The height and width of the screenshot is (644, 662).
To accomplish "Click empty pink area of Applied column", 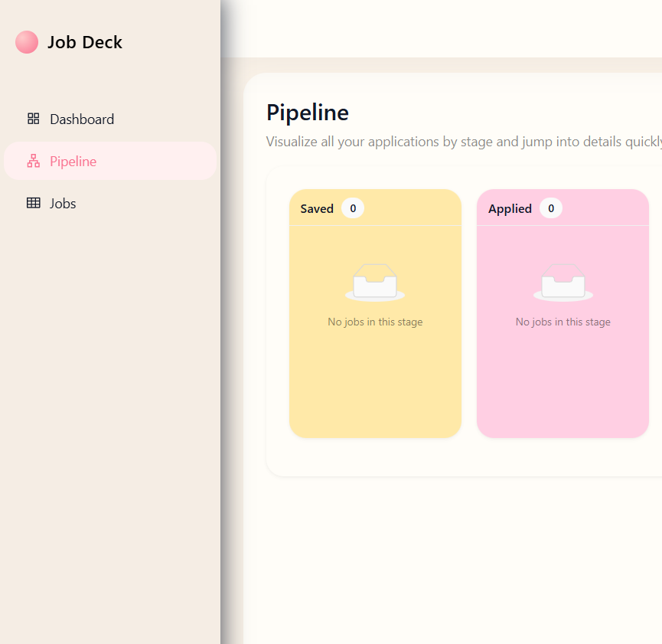I will (x=563, y=387).
